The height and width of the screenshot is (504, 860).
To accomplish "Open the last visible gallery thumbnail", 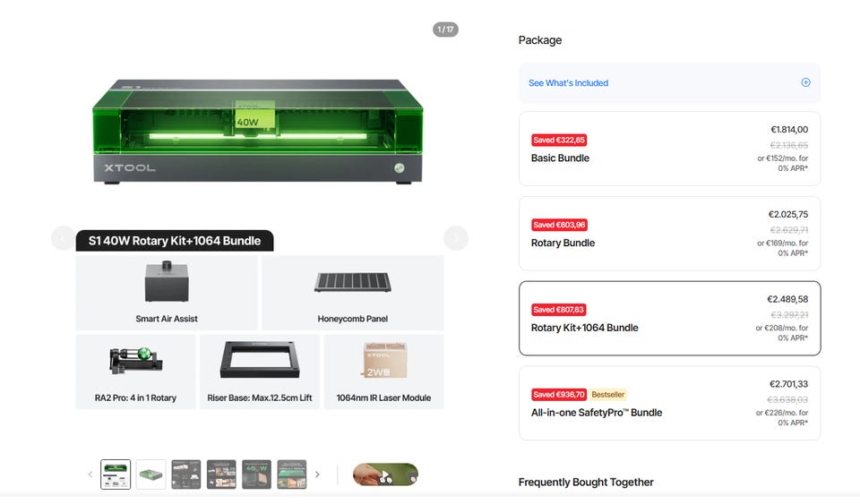I will (292, 474).
